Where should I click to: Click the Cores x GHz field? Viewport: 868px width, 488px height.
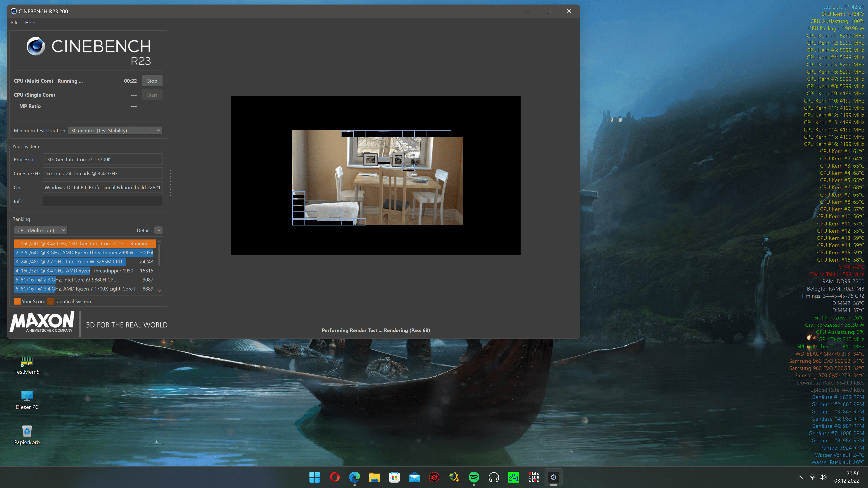[x=102, y=174]
